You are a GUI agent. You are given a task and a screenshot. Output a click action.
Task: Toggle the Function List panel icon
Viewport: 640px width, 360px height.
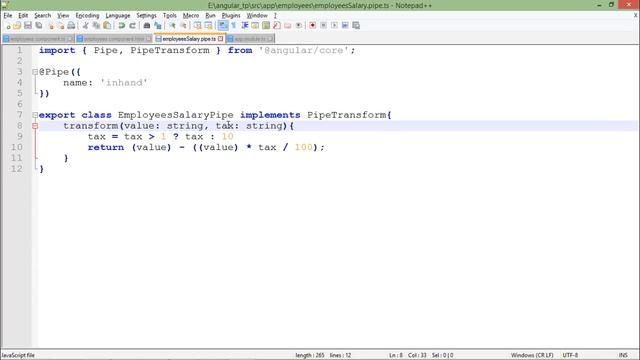277,26
